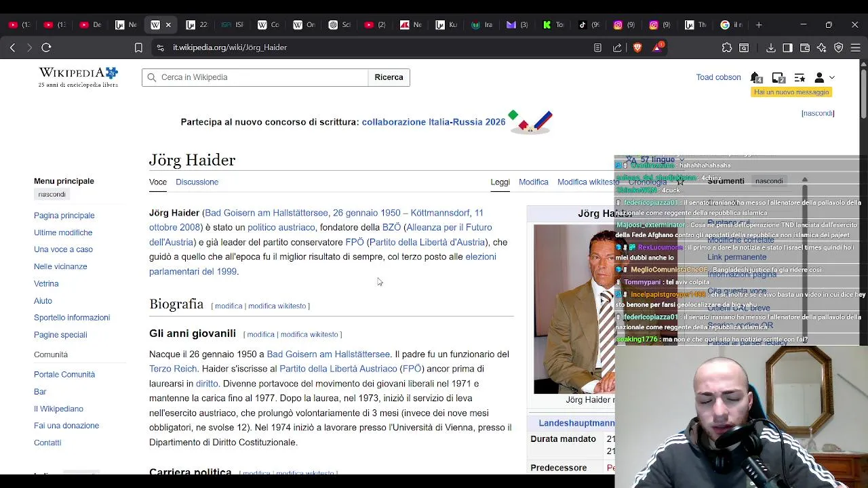
Task: Share this page via the share icon
Action: (x=617, y=47)
